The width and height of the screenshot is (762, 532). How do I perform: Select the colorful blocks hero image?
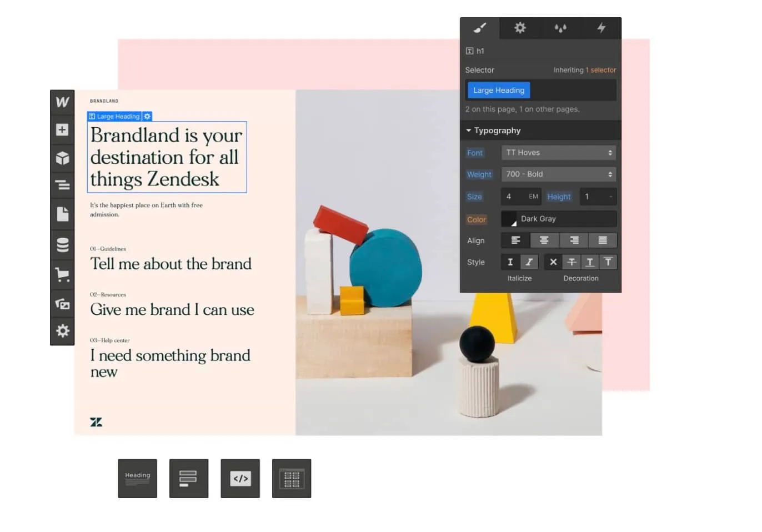tap(449, 262)
